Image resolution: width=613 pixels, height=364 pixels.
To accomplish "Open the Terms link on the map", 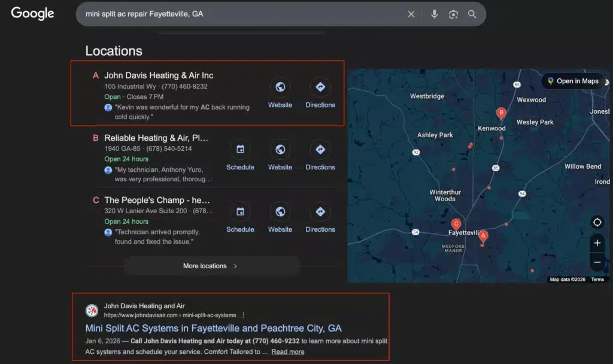I will [x=597, y=279].
